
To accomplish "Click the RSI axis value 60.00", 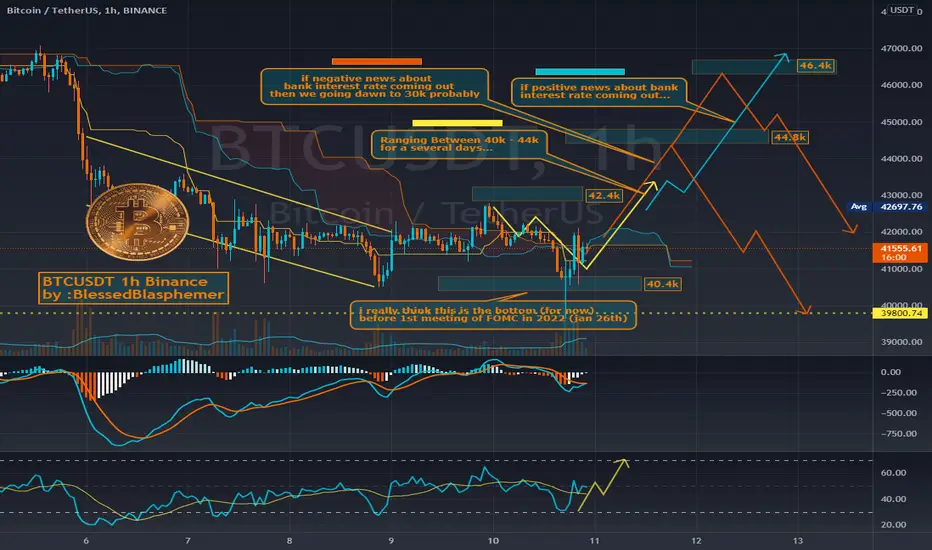I will pyautogui.click(x=893, y=473).
